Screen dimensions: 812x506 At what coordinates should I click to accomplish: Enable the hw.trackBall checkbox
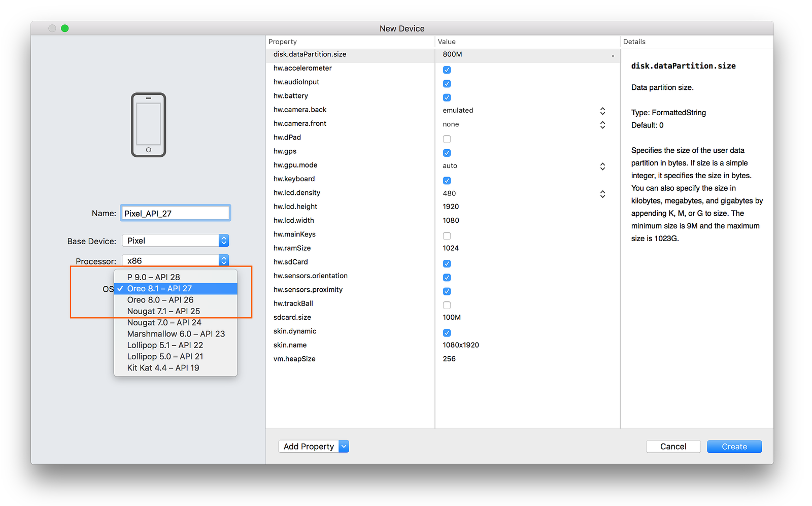coord(447,305)
